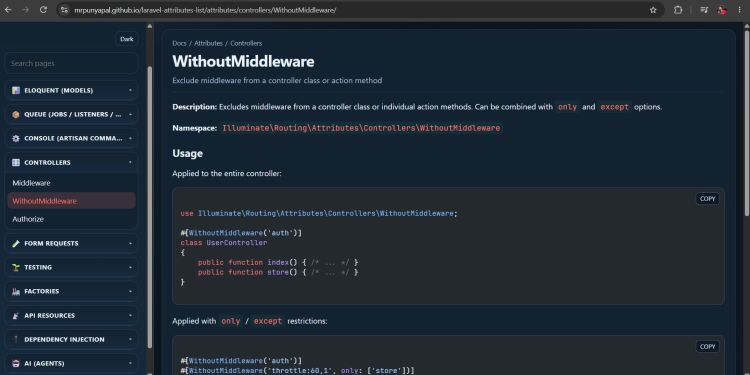Click the namespace Illuminate\Routing\...\WithoutMiddleware code text
This screenshot has height=375, width=750.
(361, 128)
